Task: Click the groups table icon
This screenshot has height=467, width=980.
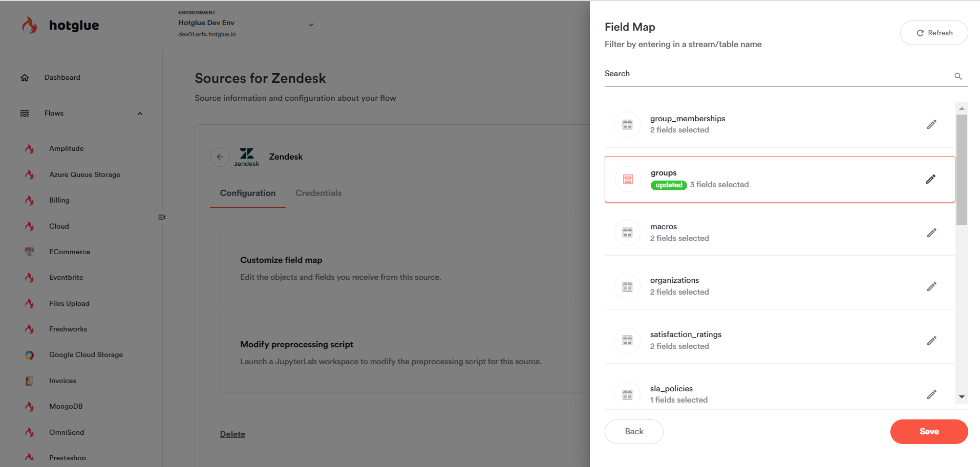Action: click(628, 179)
